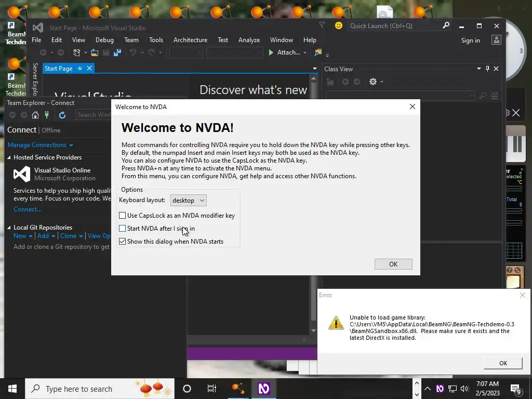This screenshot has width=532, height=399.
Task: Open the New repository dropdown
Action: coord(31,236)
